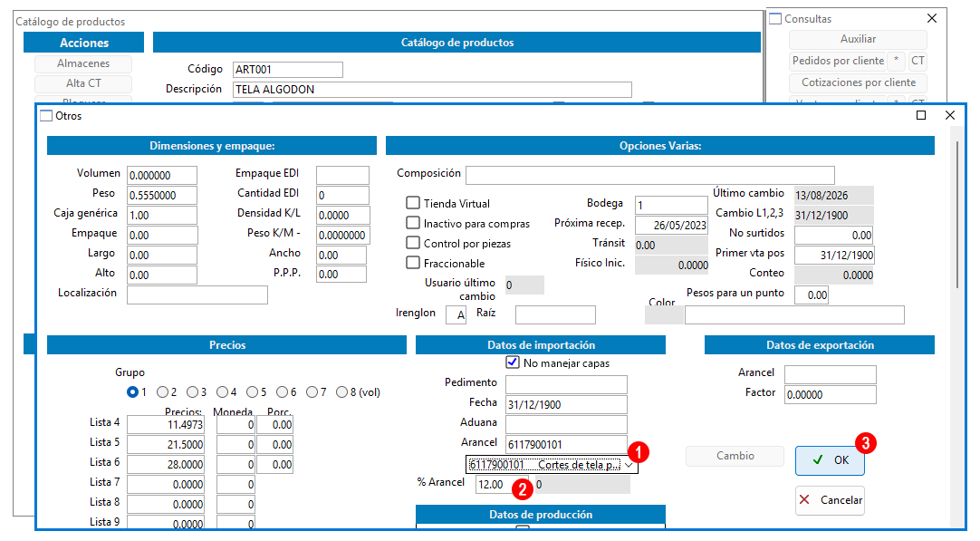Click the Empaque value field

pyautogui.click(x=162, y=236)
